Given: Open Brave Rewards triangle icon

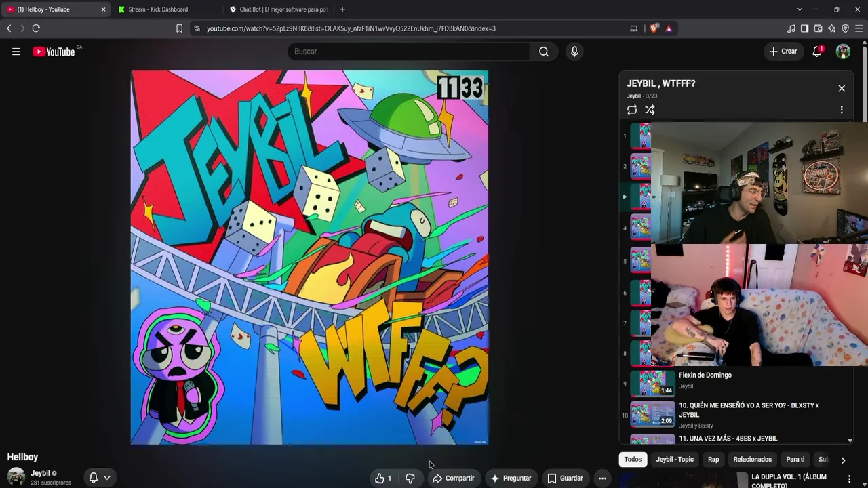Looking at the screenshot, I should click(669, 28).
